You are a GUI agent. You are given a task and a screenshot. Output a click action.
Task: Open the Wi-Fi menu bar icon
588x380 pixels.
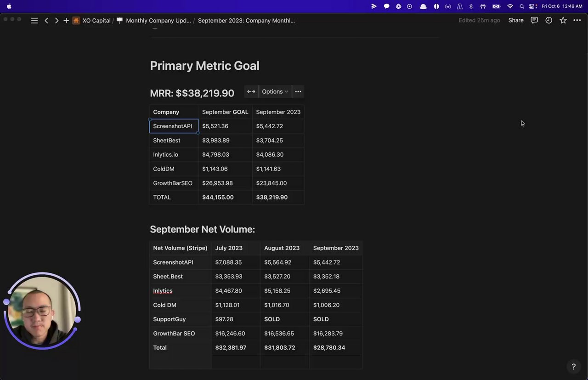click(x=510, y=6)
